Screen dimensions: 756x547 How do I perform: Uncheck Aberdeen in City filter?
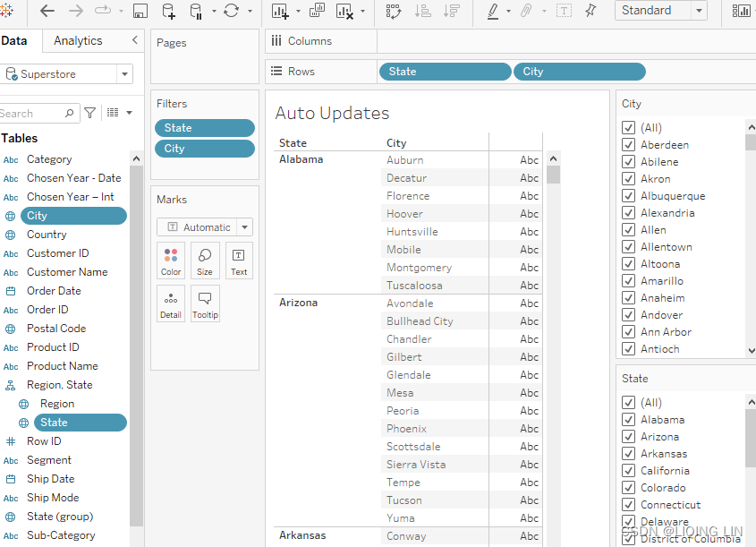tap(629, 145)
